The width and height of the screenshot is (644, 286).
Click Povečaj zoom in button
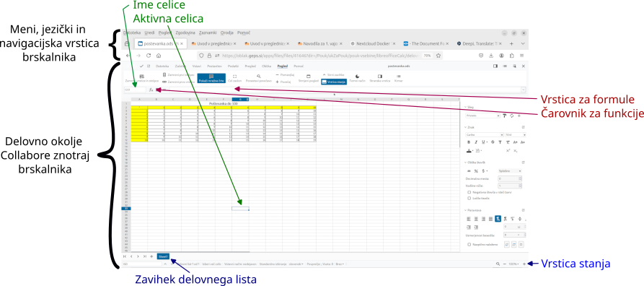click(283, 82)
